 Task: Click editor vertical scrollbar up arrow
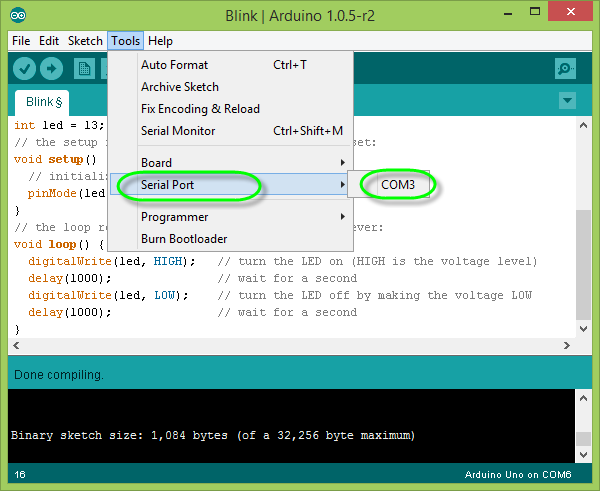[584, 125]
